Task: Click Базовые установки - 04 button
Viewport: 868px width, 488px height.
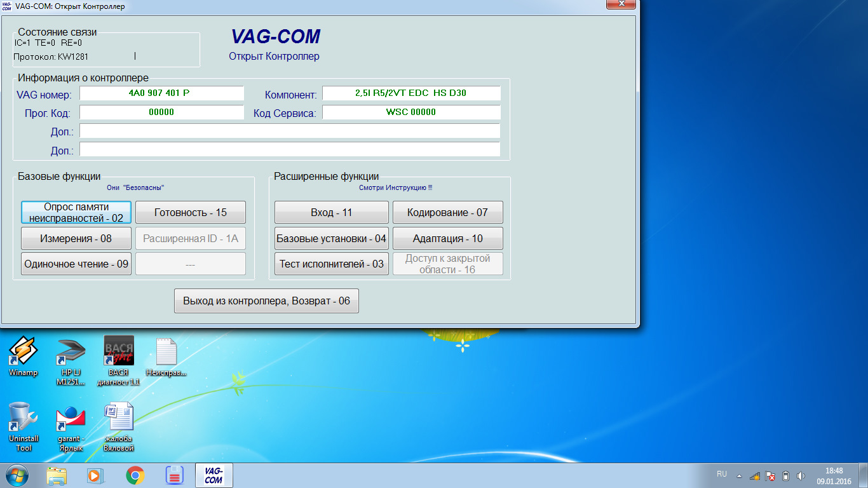Action: [332, 238]
